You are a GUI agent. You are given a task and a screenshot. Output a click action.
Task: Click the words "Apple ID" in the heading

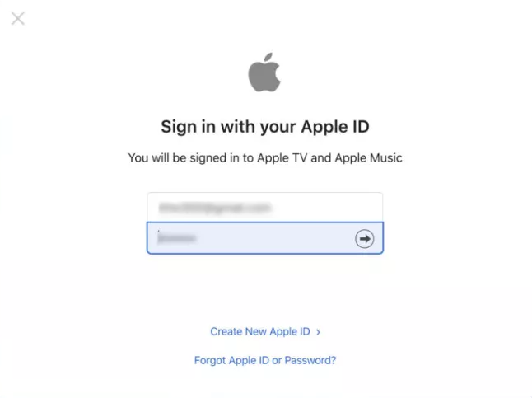coord(335,127)
